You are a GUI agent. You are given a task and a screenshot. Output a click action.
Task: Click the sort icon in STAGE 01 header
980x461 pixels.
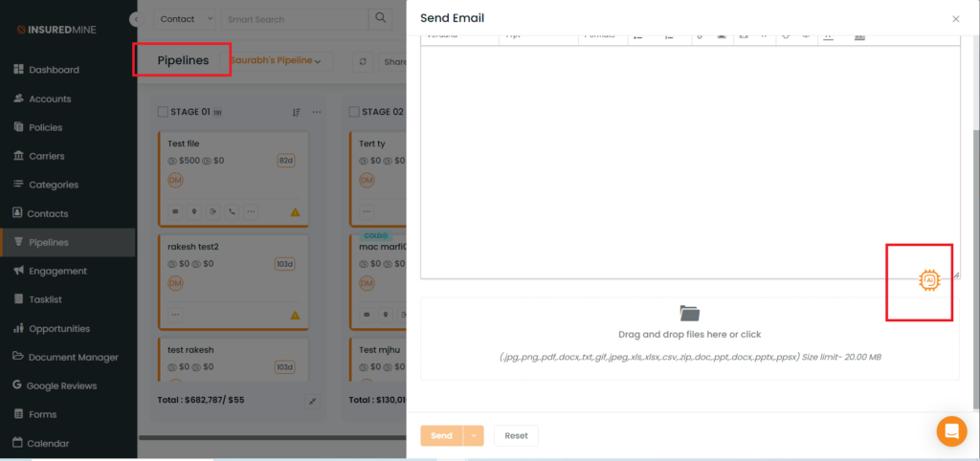(297, 112)
